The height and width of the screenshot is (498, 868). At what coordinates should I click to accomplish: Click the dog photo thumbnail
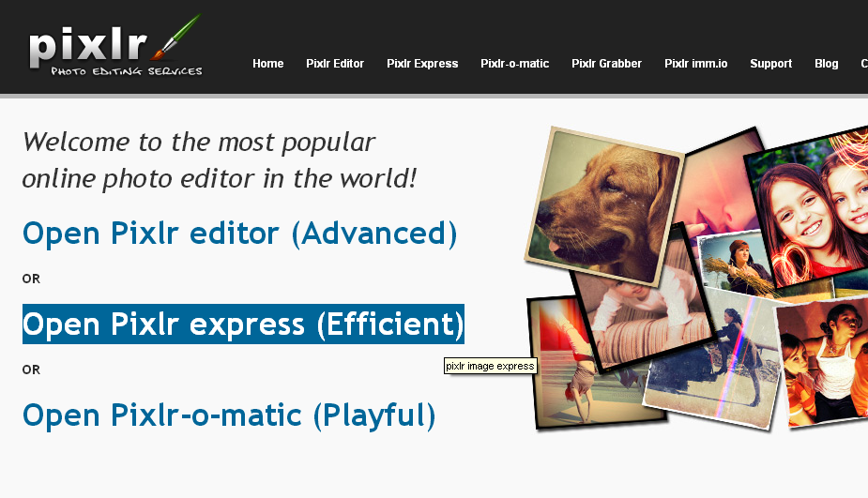604,205
